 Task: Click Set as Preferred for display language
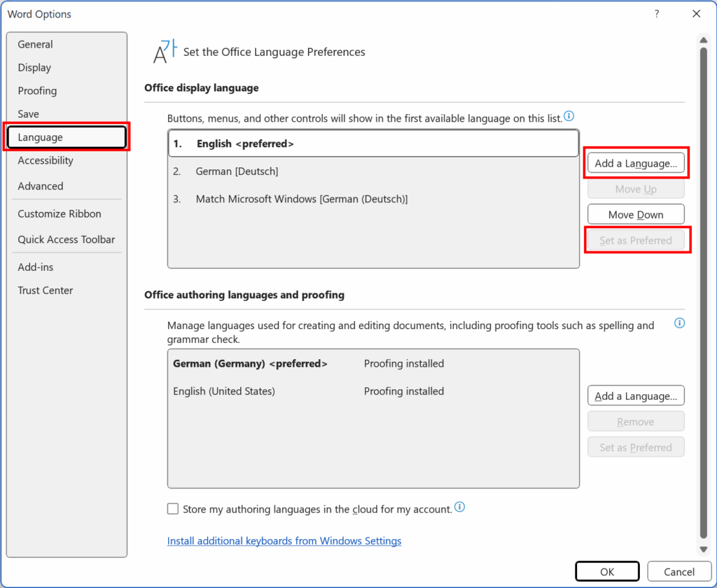pyautogui.click(x=637, y=240)
